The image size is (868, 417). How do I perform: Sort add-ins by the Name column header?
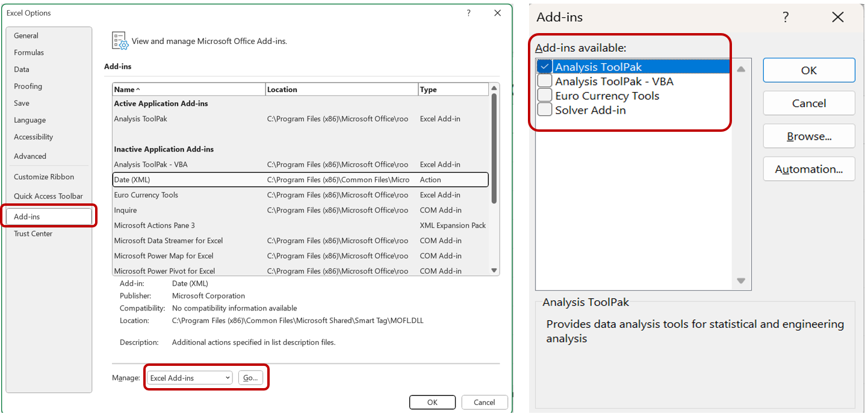click(x=123, y=88)
